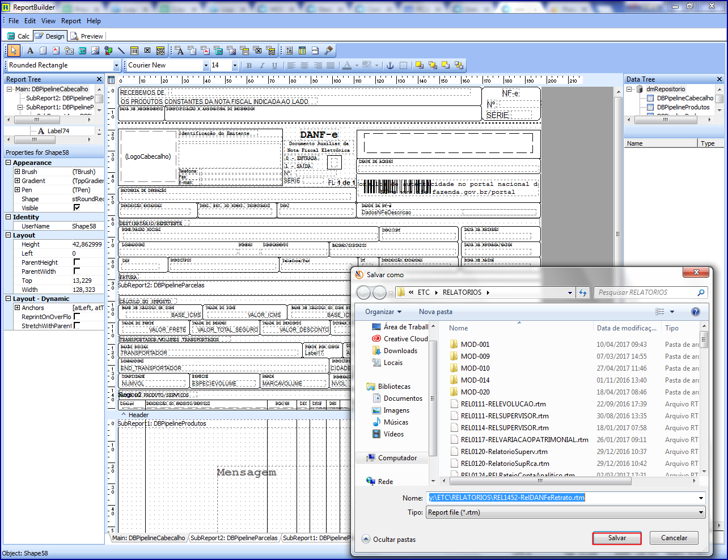The height and width of the screenshot is (560, 728).
Task: Click Nova pasta button
Action: pos(435,312)
